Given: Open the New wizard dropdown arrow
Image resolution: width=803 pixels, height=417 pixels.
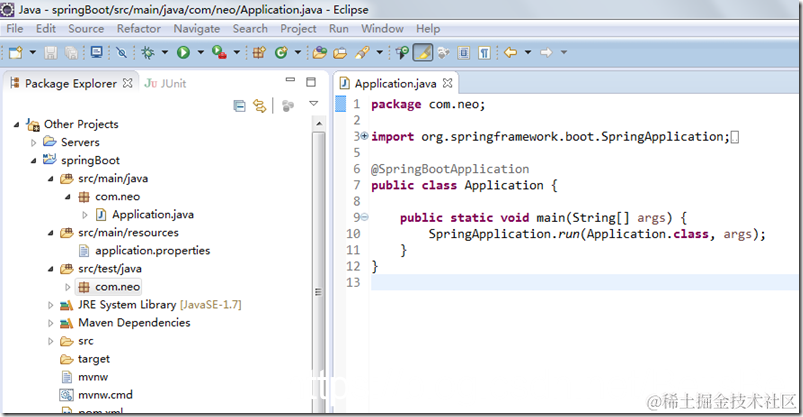Looking at the screenshot, I should tap(32, 52).
